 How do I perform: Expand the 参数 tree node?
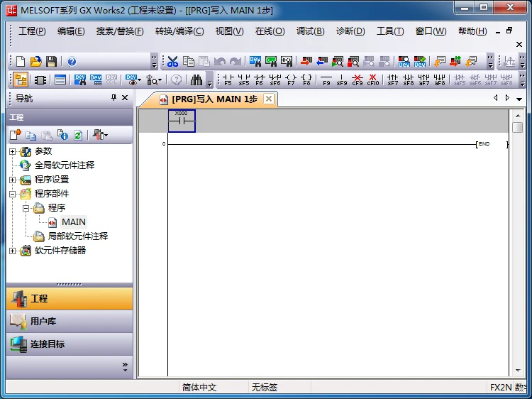pos(13,151)
